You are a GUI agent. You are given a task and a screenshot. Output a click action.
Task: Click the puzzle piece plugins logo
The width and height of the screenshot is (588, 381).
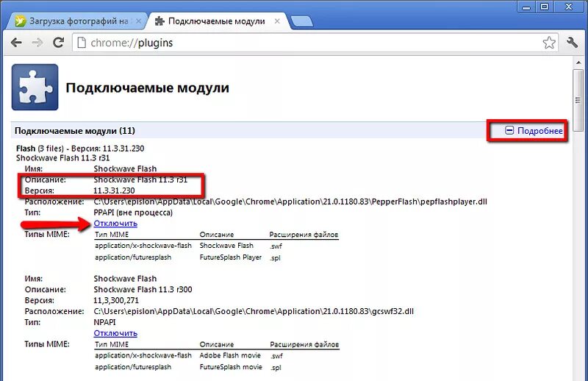tap(35, 87)
